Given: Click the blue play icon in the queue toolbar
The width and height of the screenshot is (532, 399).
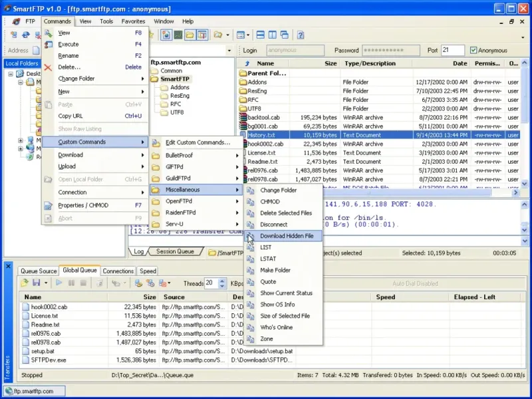Looking at the screenshot, I should coord(59,283).
